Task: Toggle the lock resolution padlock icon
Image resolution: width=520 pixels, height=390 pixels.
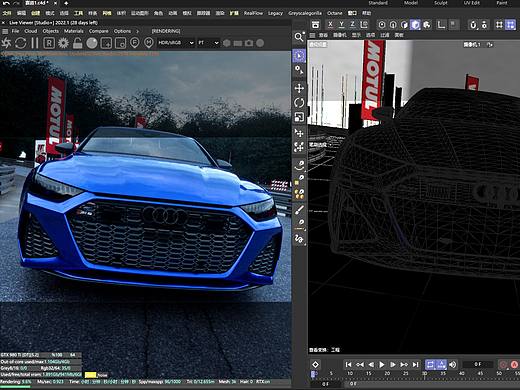Action: (x=78, y=43)
